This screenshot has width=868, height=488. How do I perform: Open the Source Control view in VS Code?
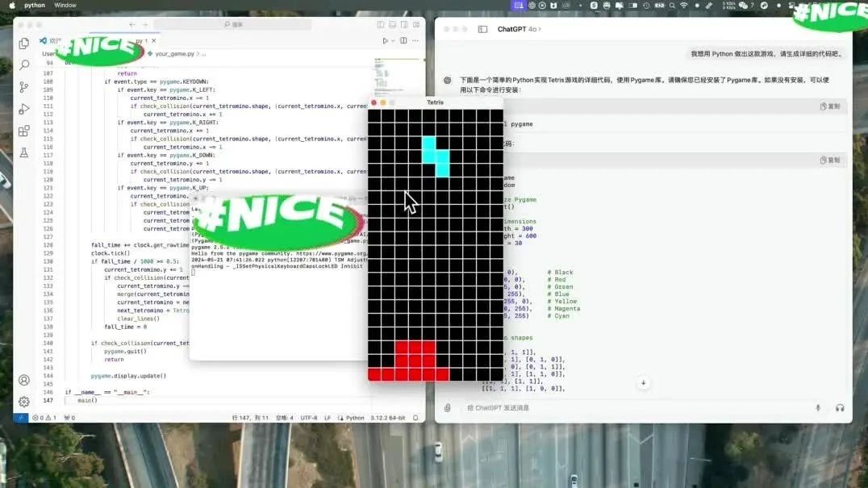tap(24, 87)
